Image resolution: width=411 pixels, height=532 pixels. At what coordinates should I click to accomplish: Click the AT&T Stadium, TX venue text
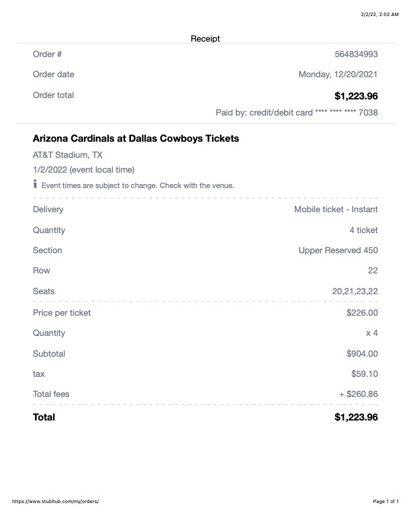tap(68, 154)
